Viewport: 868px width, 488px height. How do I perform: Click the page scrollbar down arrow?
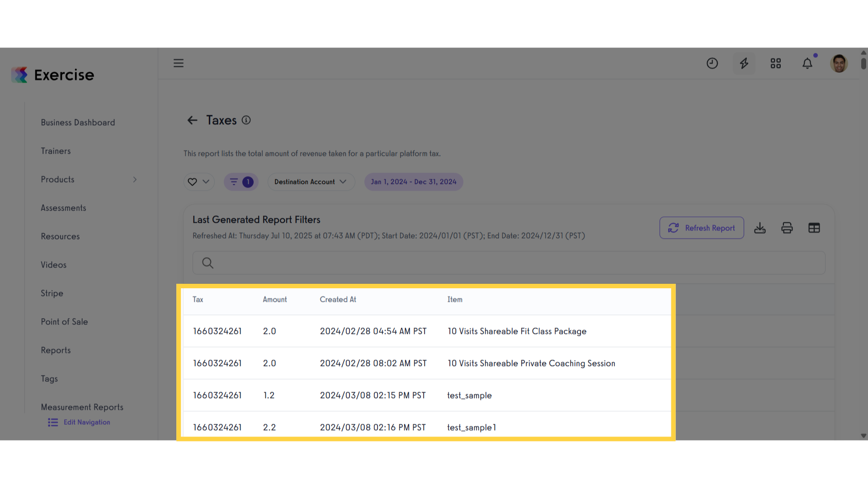click(x=863, y=436)
